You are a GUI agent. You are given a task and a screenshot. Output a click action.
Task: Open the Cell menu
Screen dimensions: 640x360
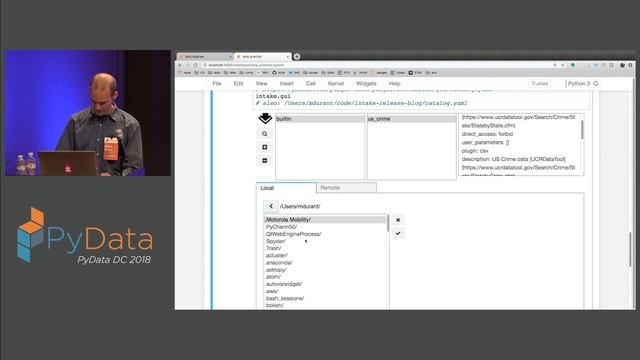(311, 84)
